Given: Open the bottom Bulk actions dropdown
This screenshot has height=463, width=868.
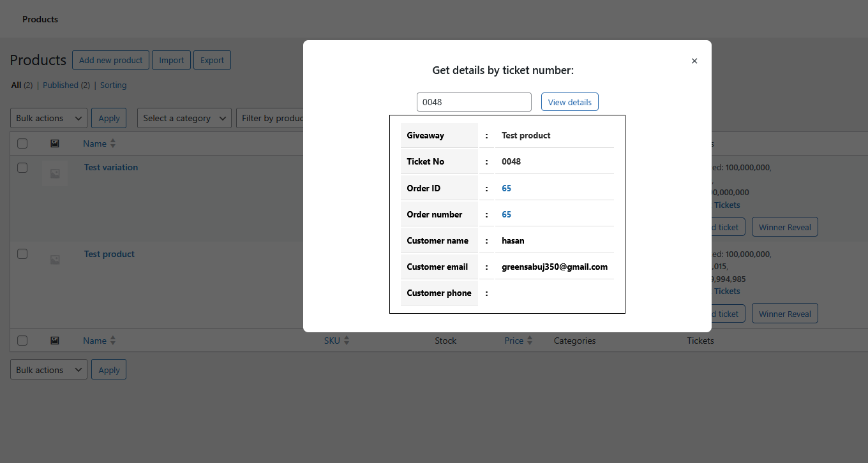Looking at the screenshot, I should tap(49, 370).
